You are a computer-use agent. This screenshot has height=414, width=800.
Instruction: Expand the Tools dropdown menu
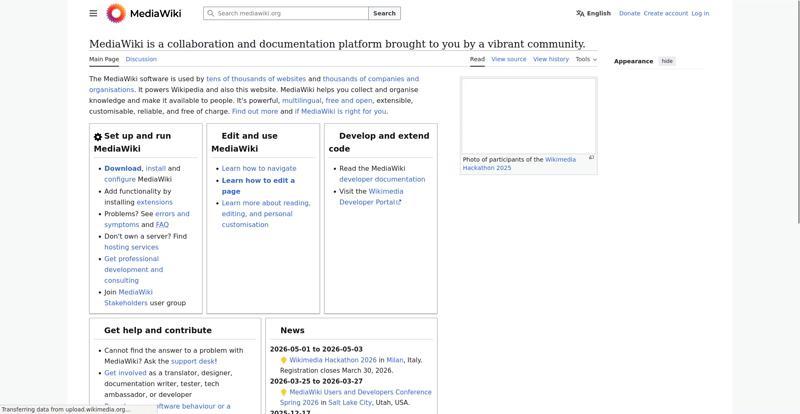pos(586,59)
